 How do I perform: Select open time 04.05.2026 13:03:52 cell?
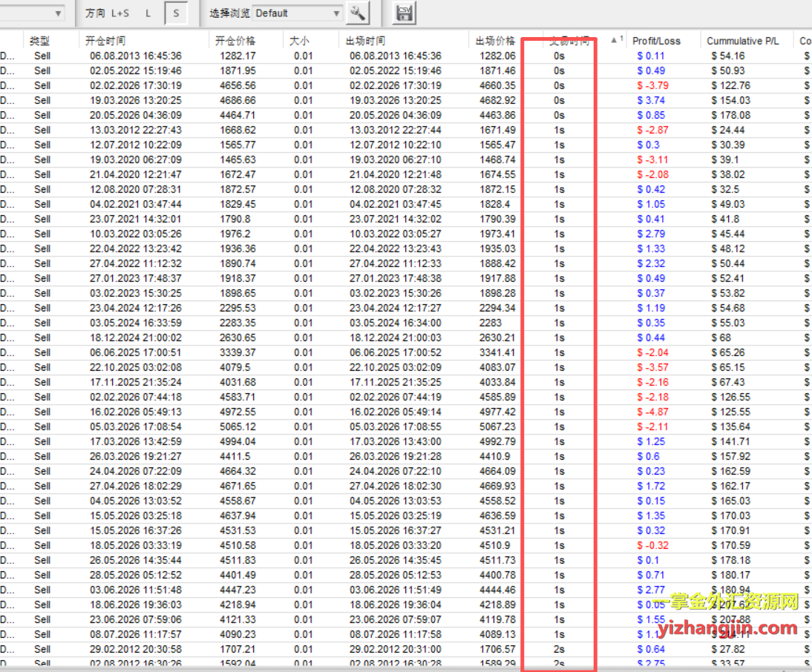(x=136, y=501)
